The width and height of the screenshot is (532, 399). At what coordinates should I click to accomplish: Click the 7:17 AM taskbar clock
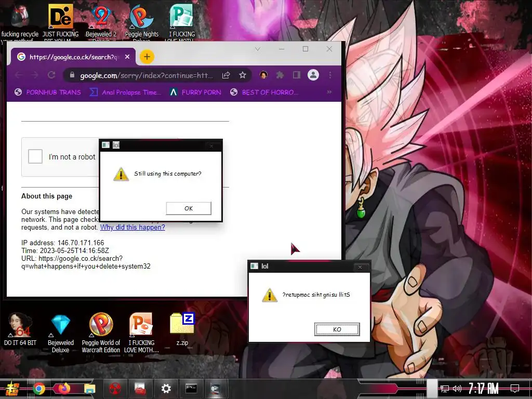[x=483, y=388]
